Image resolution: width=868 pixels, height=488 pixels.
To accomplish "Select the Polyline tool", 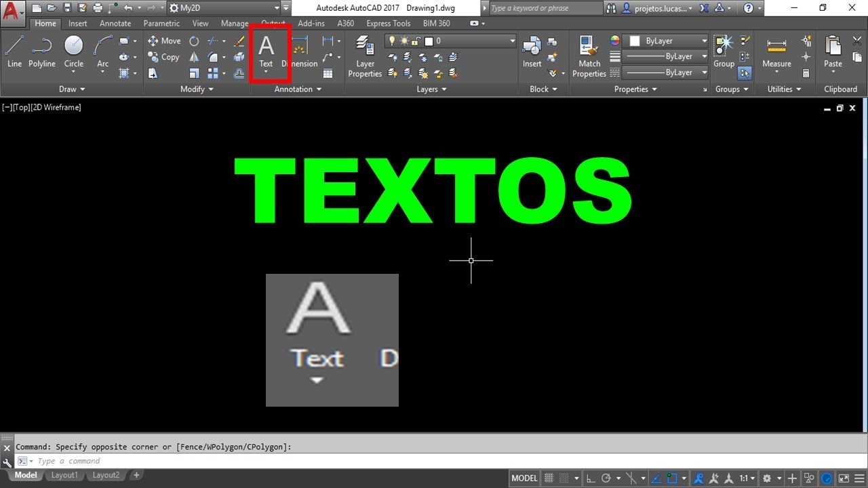I will pos(41,52).
